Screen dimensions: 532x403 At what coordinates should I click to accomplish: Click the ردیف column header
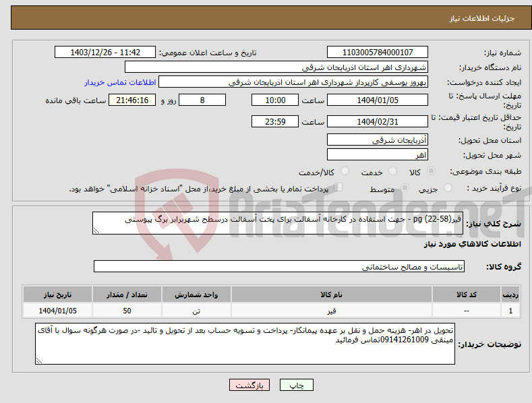[x=510, y=294]
